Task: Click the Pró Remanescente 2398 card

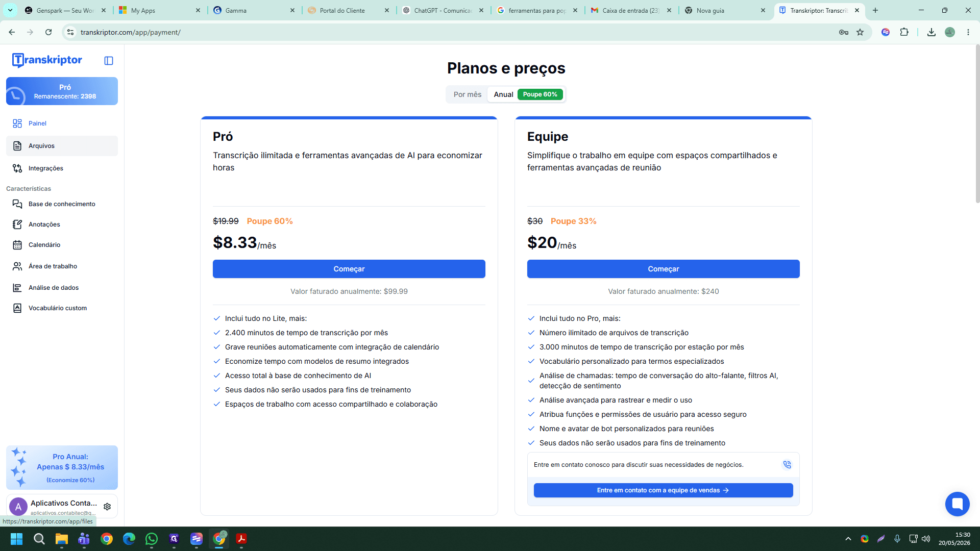Action: point(62,91)
